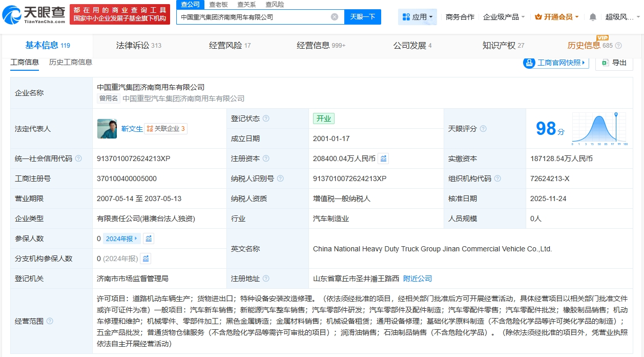
Task: Click help icon beside 统一社会信用代码
Action: click(78, 158)
